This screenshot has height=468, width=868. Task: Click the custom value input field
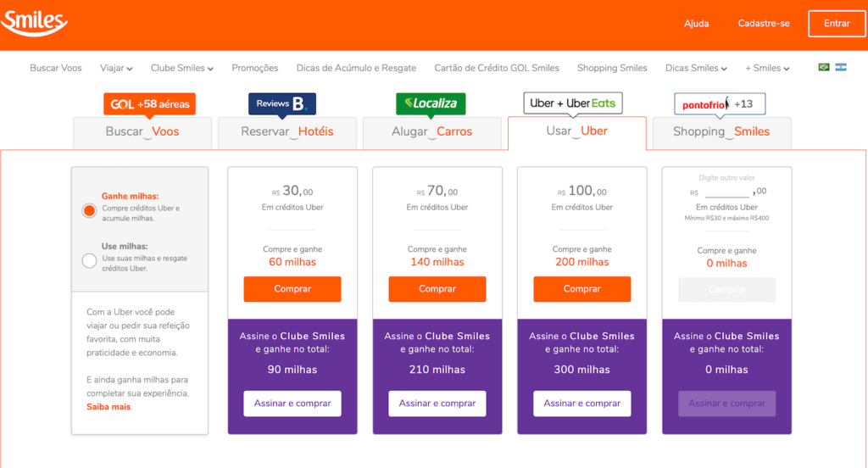click(727, 192)
